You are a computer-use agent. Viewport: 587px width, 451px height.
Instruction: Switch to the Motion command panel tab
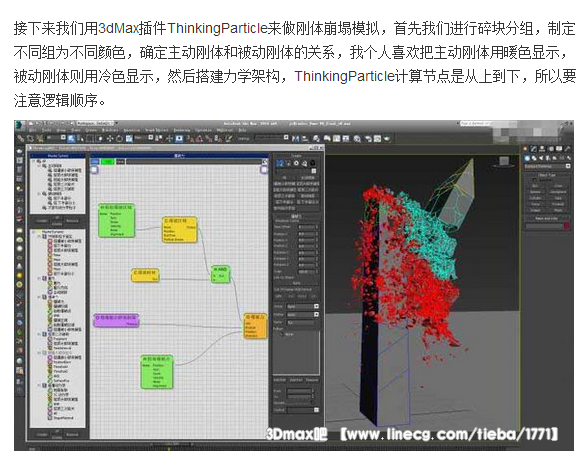click(x=551, y=149)
